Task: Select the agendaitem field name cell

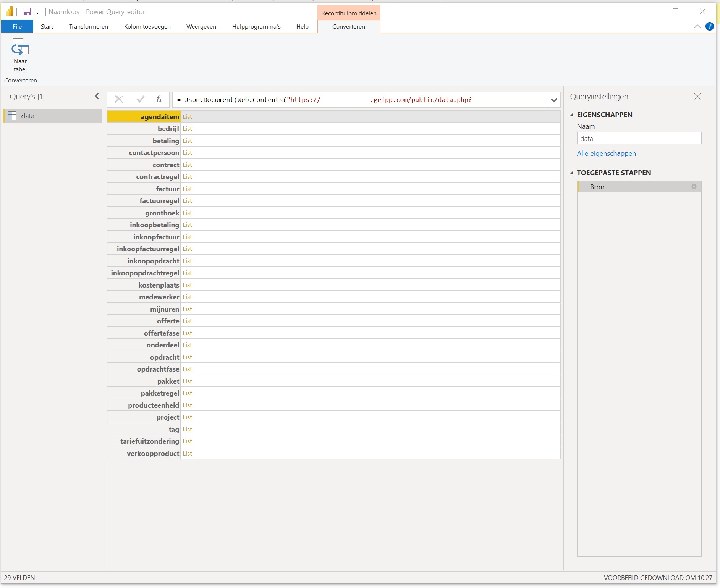Action: click(x=144, y=116)
